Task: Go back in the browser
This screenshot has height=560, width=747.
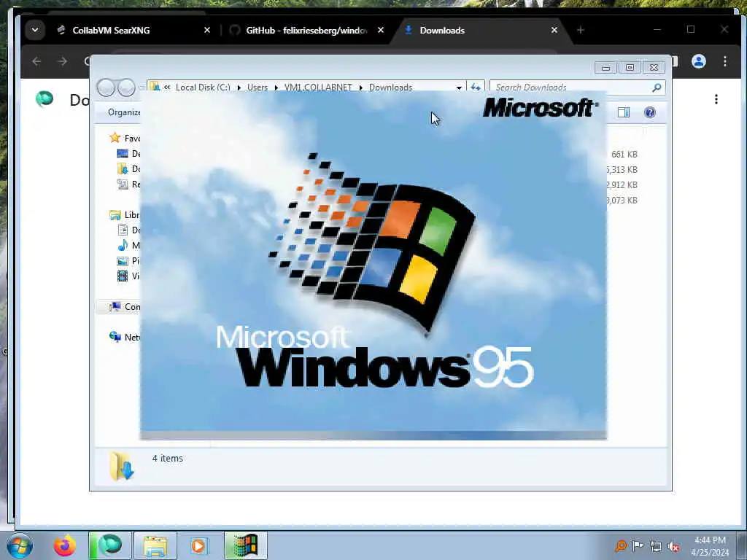Action: click(36, 61)
